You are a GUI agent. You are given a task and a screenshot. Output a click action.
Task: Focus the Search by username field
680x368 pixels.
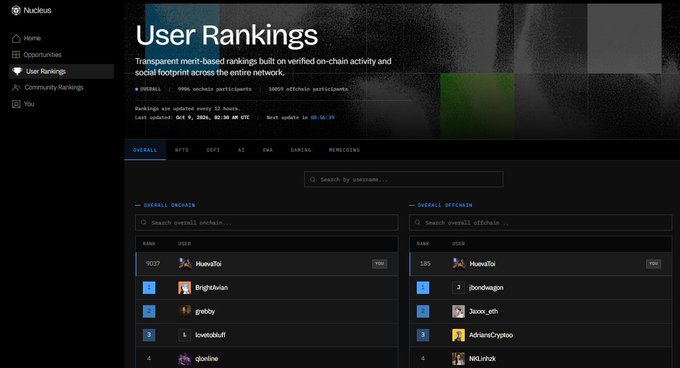click(x=404, y=179)
